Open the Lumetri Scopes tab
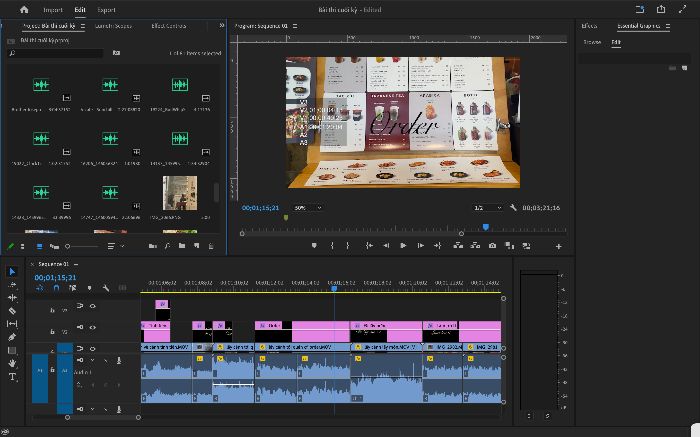The height and width of the screenshot is (437, 700). (113, 26)
